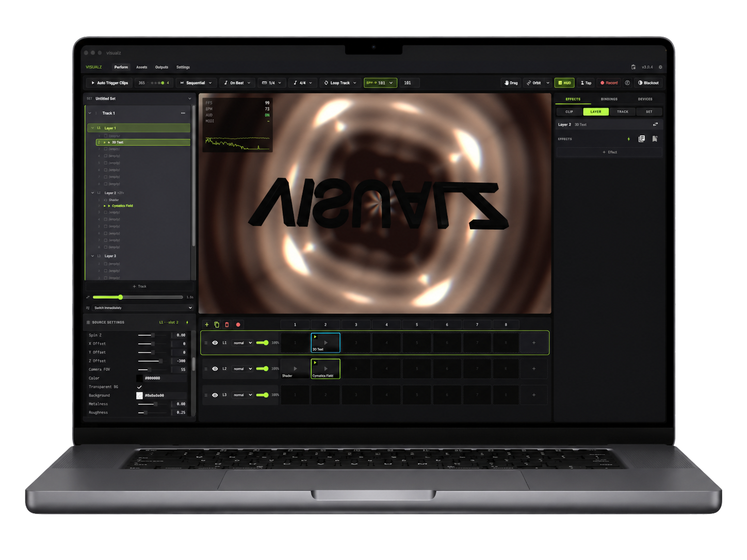Click the green duplicate clip icon
747x560 pixels.
coord(217,325)
